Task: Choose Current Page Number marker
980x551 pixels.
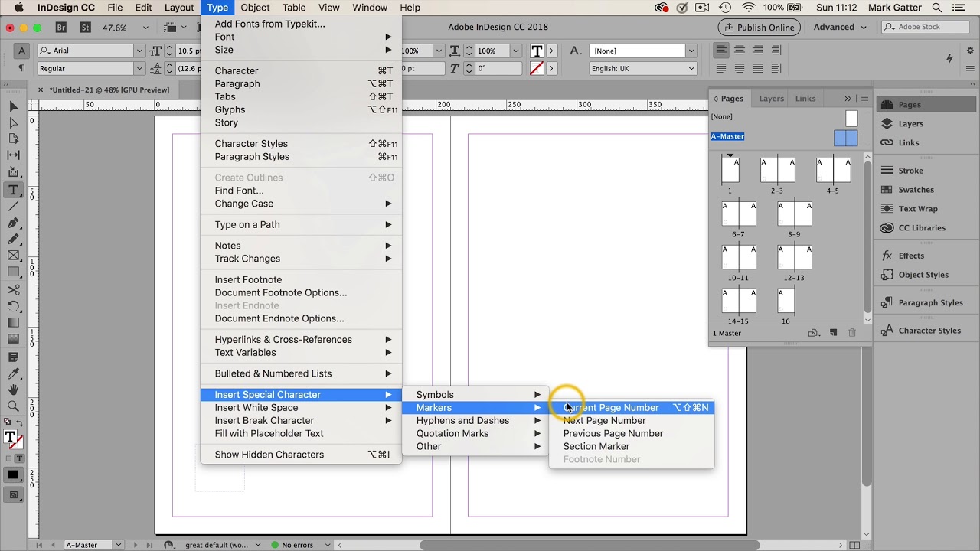Action: pyautogui.click(x=632, y=408)
